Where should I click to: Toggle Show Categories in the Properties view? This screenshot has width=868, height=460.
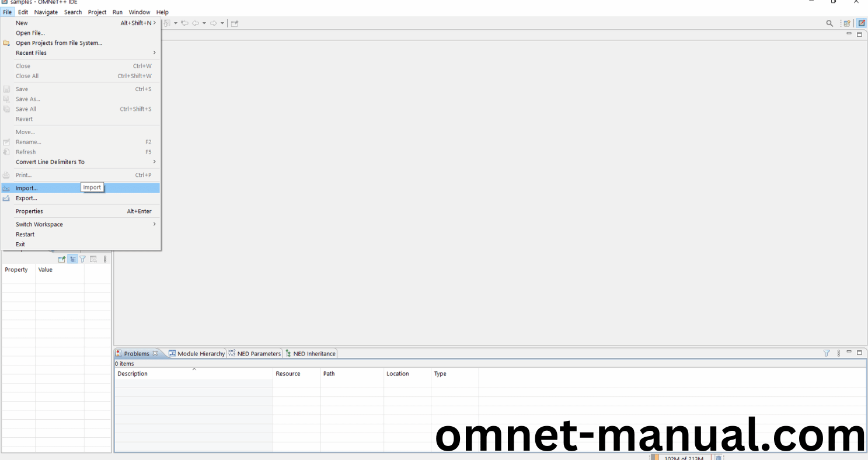[x=72, y=259]
